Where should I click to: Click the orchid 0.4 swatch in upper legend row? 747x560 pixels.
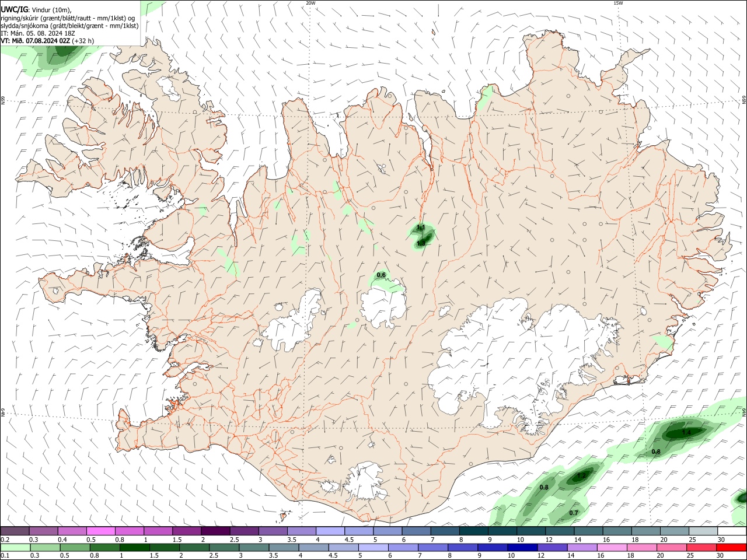72,531
